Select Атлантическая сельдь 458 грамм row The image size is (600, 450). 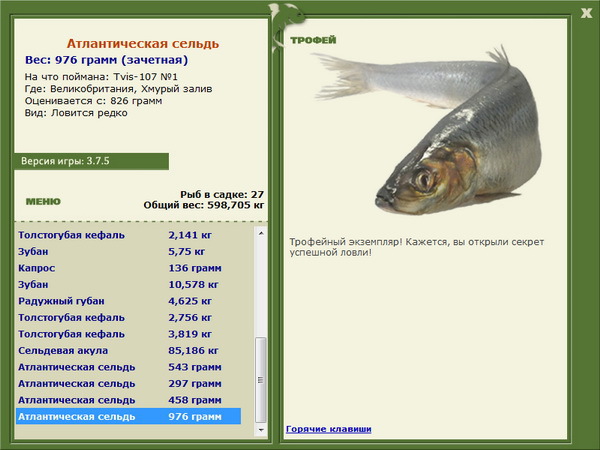(x=128, y=400)
